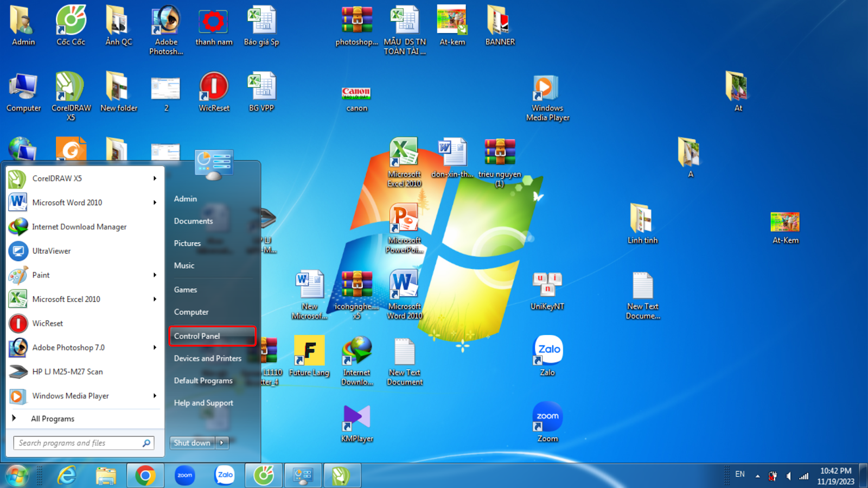Image resolution: width=868 pixels, height=488 pixels.
Task: Select WicReset desktop shortcut
Action: 214,92
